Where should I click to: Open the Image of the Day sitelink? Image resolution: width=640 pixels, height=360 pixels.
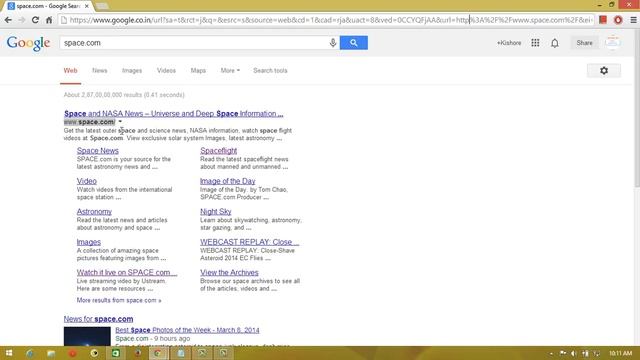coord(227,181)
